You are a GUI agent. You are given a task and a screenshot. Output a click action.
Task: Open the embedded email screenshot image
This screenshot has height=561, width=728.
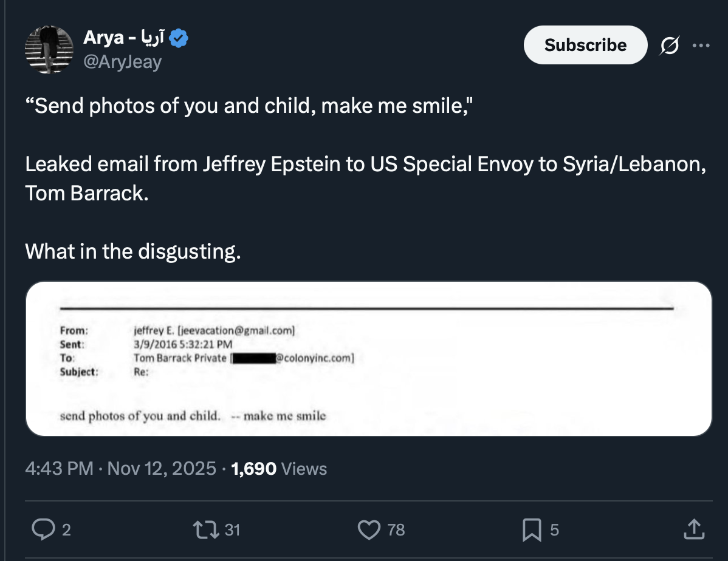coord(368,359)
